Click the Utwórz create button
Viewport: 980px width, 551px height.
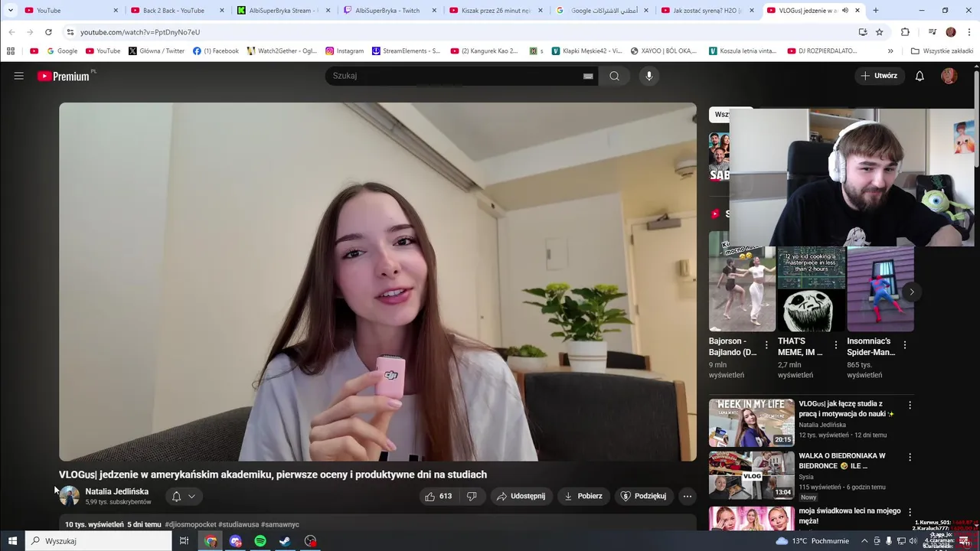point(879,76)
